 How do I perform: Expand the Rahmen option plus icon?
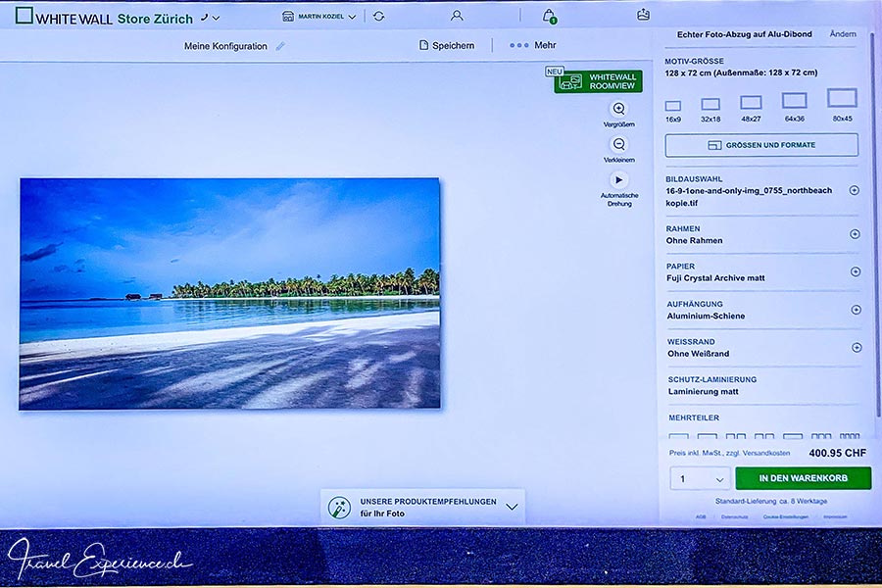855,234
